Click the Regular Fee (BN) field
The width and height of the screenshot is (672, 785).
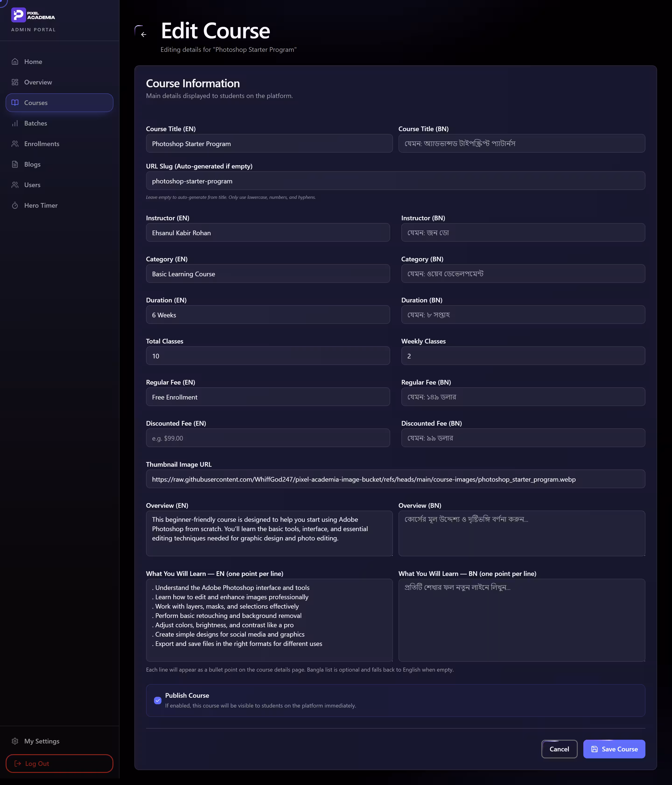point(523,397)
